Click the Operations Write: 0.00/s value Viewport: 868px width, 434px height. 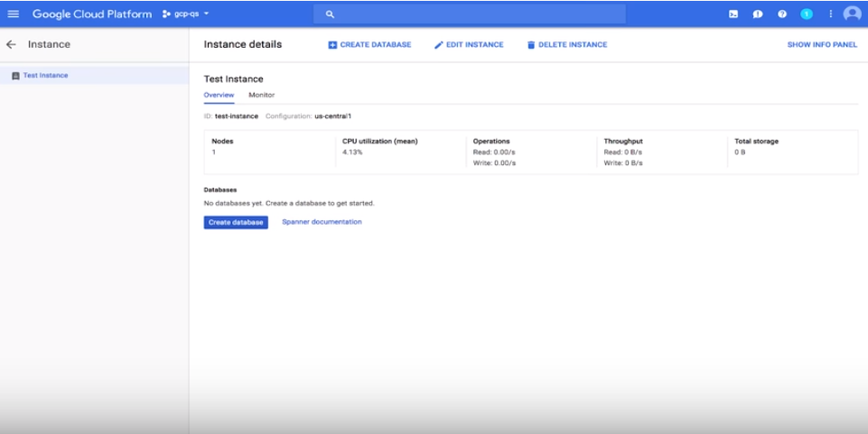[494, 163]
